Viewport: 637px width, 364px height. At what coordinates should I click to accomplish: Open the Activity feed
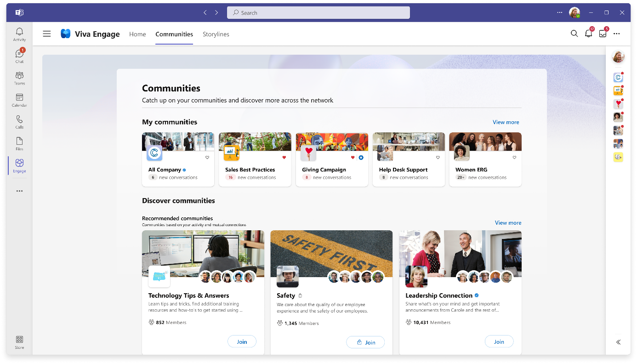click(19, 33)
